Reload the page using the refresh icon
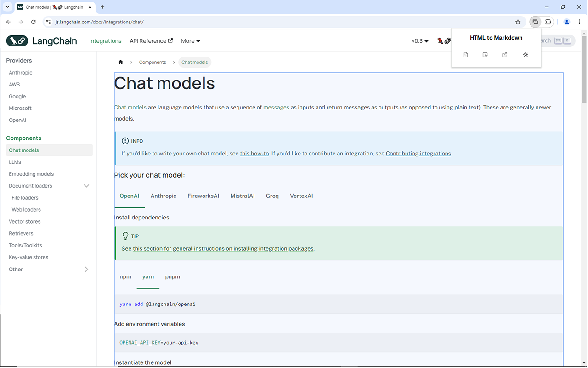This screenshot has width=588, height=368. point(34,22)
